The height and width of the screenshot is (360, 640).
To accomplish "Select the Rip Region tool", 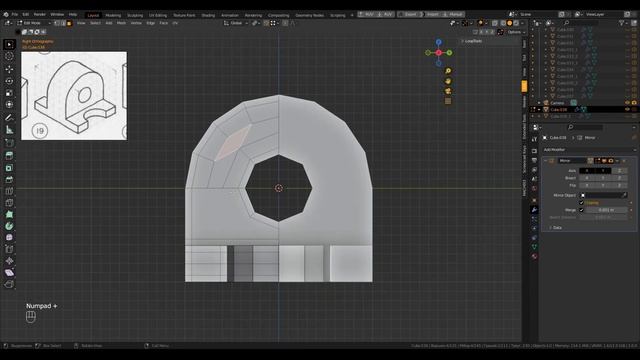I will coord(9,284).
